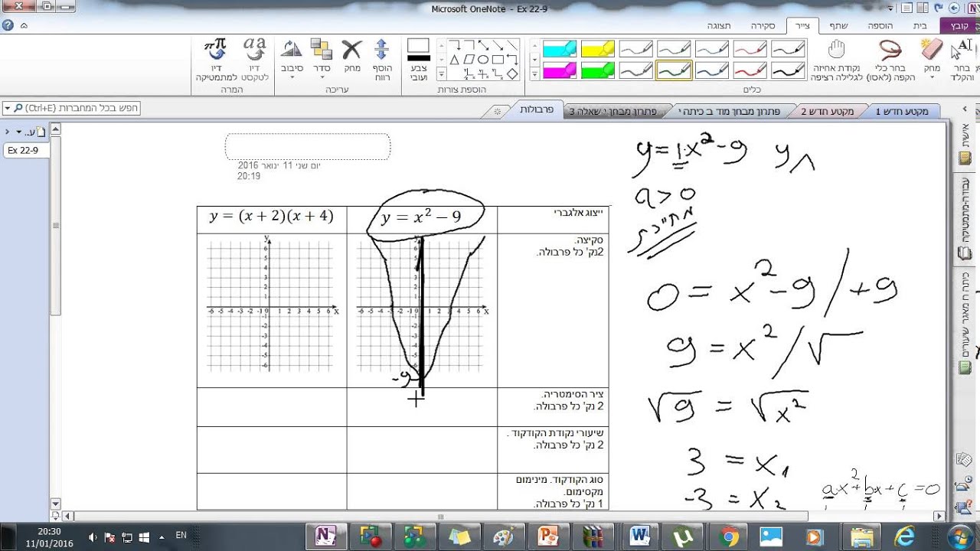Choose the green highlighter pen
The image size is (980, 551).
(x=598, y=70)
